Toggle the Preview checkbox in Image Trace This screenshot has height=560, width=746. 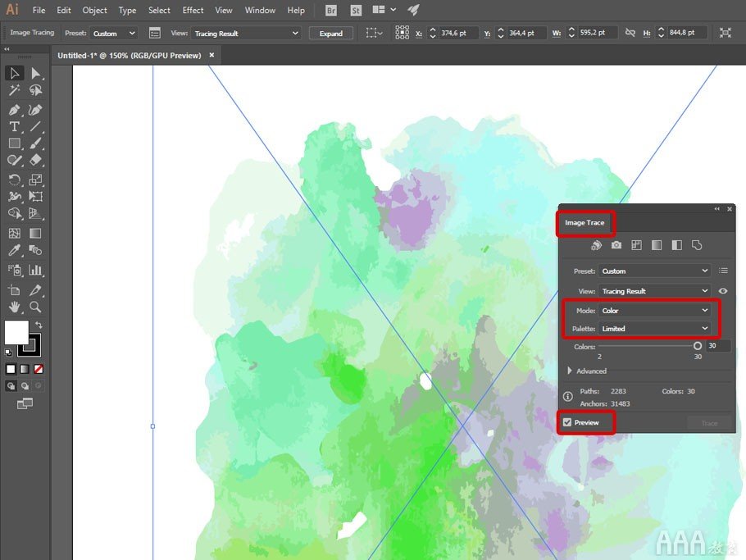click(x=567, y=422)
